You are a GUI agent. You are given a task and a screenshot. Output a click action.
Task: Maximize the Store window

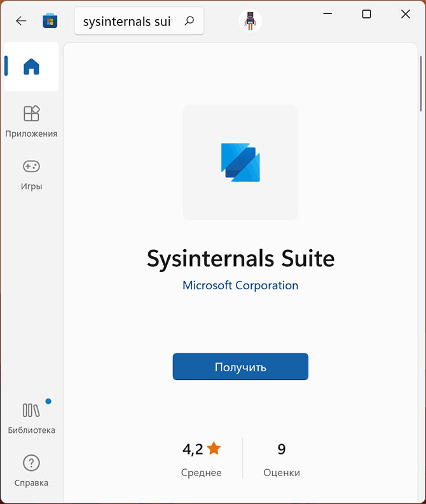[366, 14]
